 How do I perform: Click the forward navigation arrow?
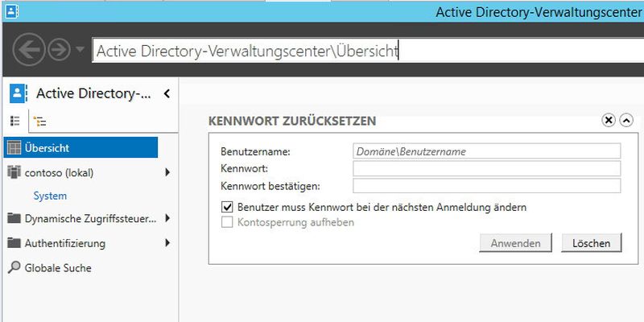pyautogui.click(x=59, y=50)
